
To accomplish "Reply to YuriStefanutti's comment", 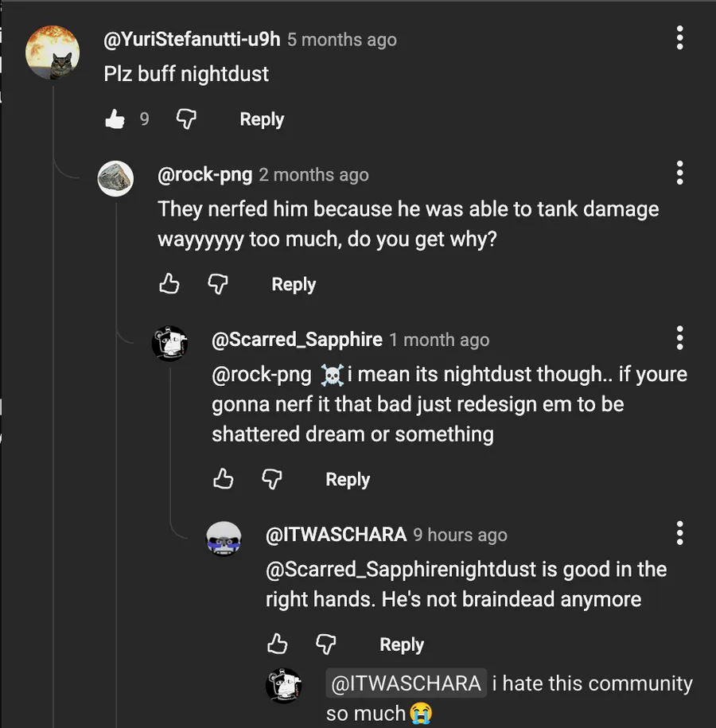I will 262,119.
